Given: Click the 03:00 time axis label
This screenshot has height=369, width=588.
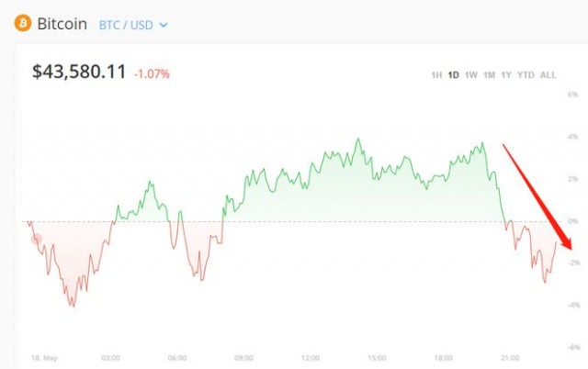Looking at the screenshot, I should pyautogui.click(x=110, y=358).
